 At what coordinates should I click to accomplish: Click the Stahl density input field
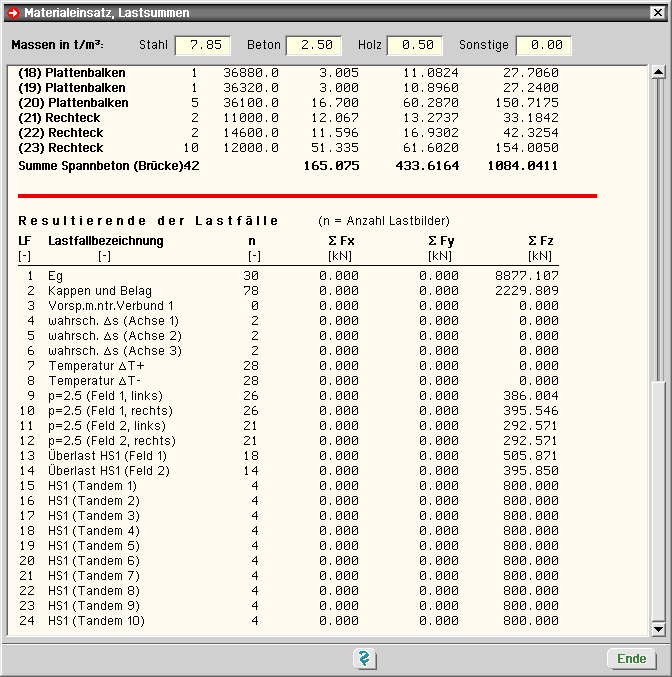tap(203, 46)
